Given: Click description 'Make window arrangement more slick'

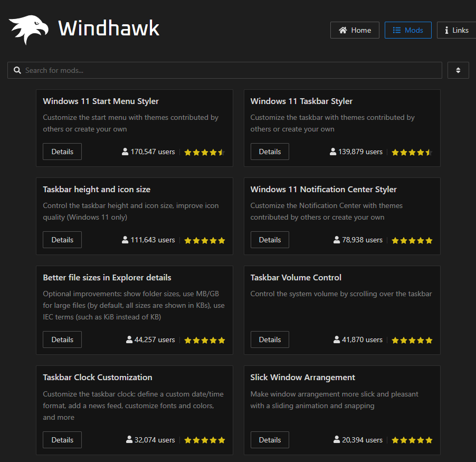Looking at the screenshot, I should click(334, 400).
